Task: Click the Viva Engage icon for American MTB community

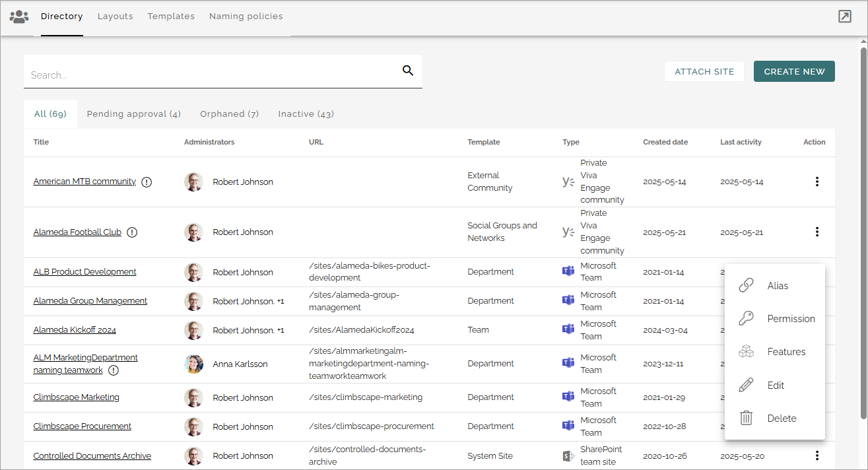Action: (x=568, y=182)
